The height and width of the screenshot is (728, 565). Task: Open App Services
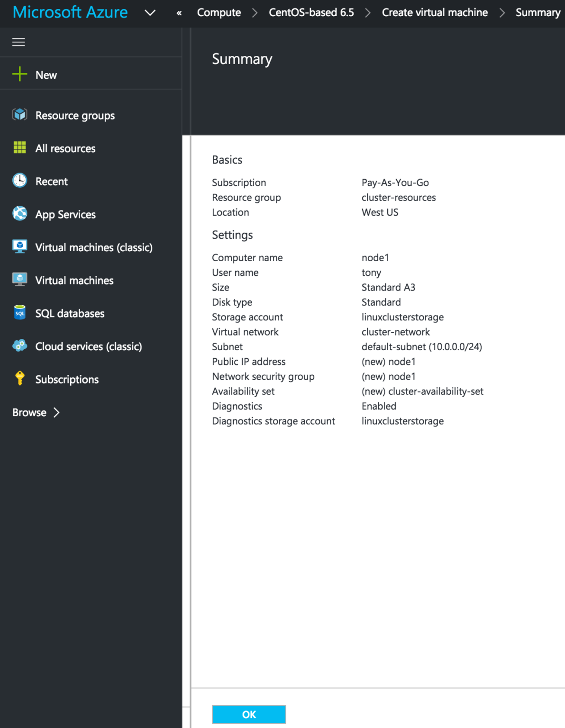65,214
